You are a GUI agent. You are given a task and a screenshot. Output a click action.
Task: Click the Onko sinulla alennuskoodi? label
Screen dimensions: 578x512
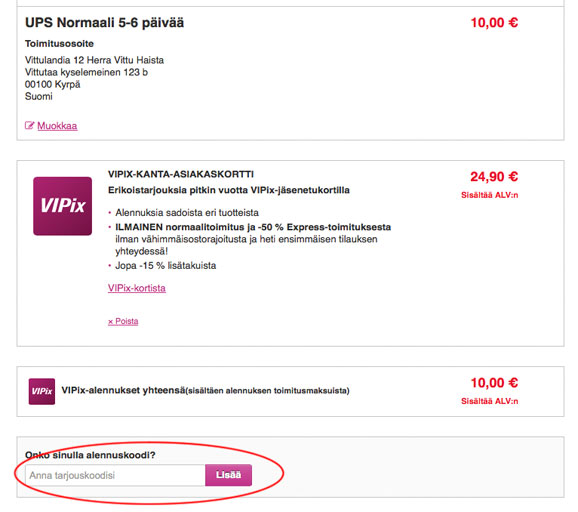90,455
